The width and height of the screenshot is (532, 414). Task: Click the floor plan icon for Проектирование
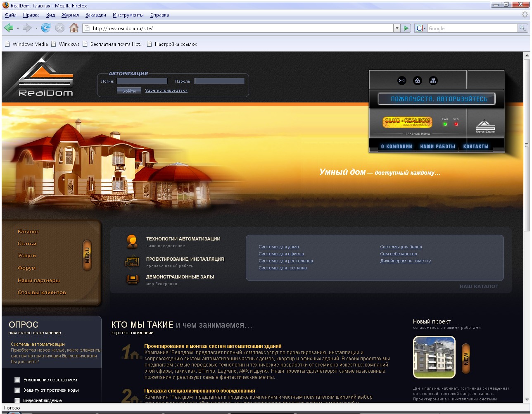pyautogui.click(x=132, y=262)
